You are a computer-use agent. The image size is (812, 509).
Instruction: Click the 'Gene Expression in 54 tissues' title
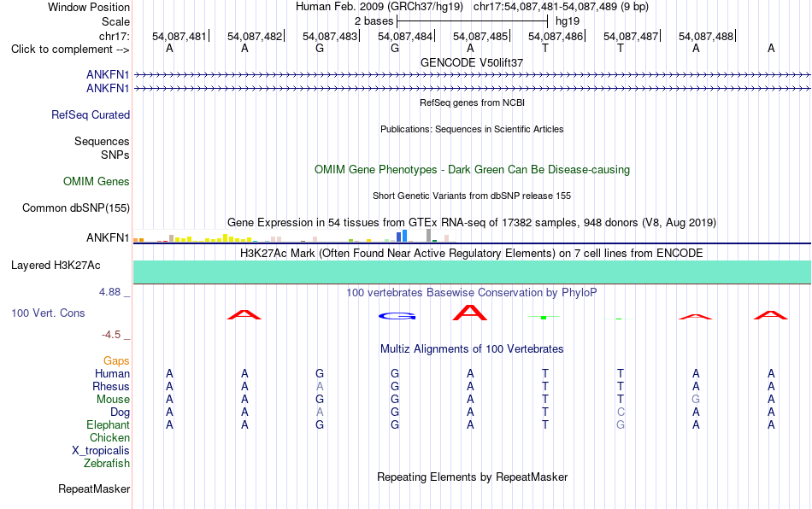point(472,222)
